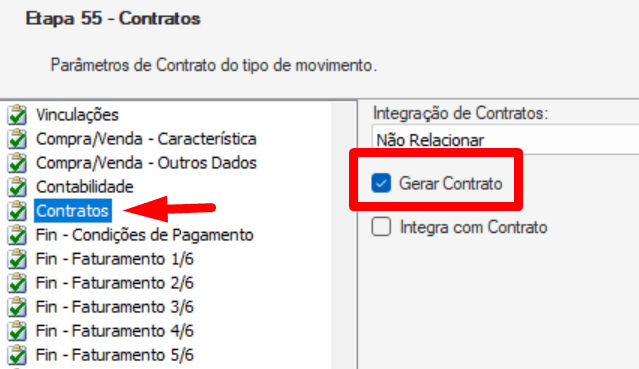
Task: Select the icon beside Fin - Faturamento 1/6
Action: [x=17, y=259]
